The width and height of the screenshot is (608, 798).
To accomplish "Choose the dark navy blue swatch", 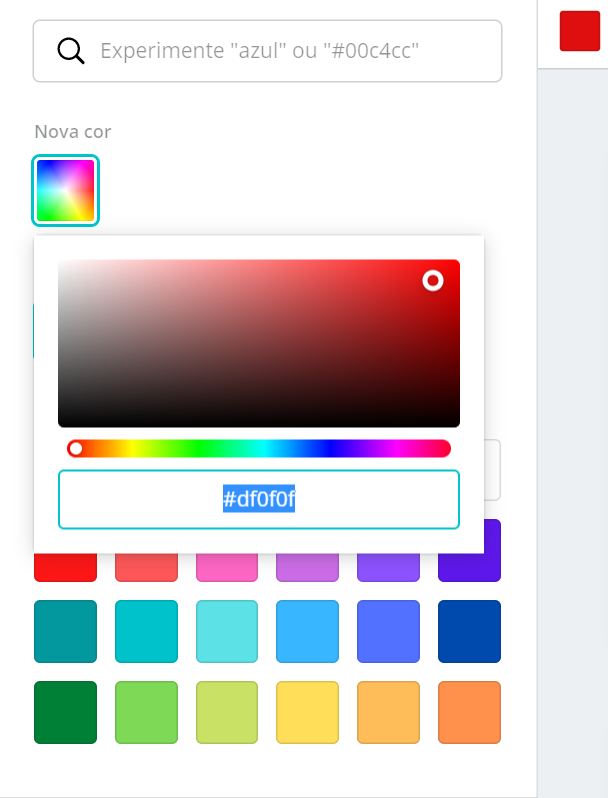I will [x=470, y=632].
